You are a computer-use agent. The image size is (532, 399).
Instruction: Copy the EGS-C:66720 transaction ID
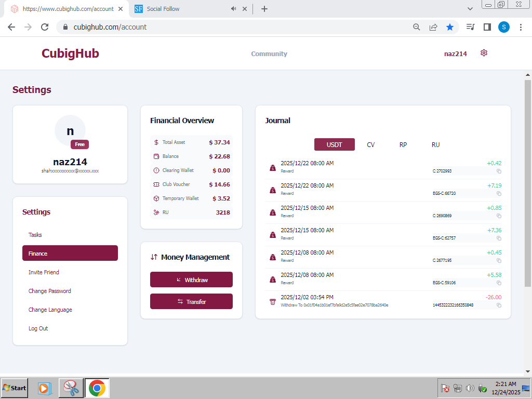point(499,193)
